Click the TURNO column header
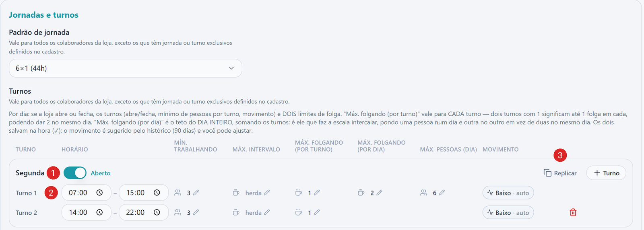The image size is (644, 230). point(26,150)
